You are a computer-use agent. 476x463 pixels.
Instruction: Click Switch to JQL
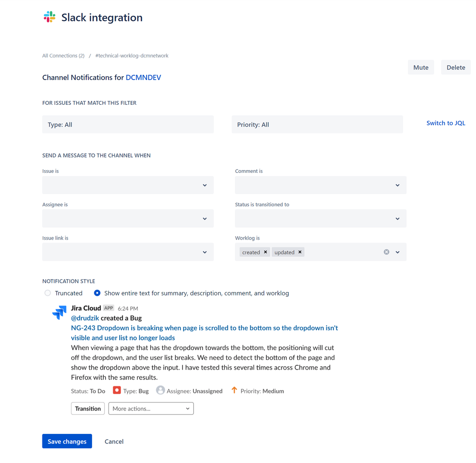pos(446,123)
